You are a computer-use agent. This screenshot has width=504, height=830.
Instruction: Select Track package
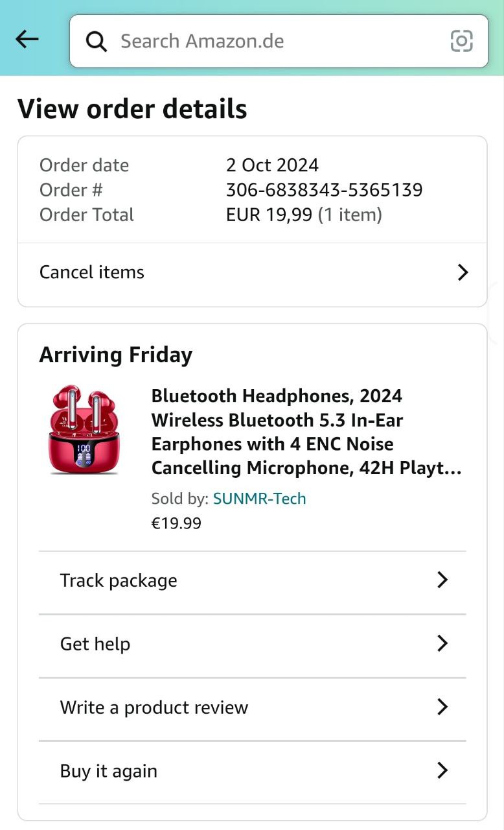[119, 580]
